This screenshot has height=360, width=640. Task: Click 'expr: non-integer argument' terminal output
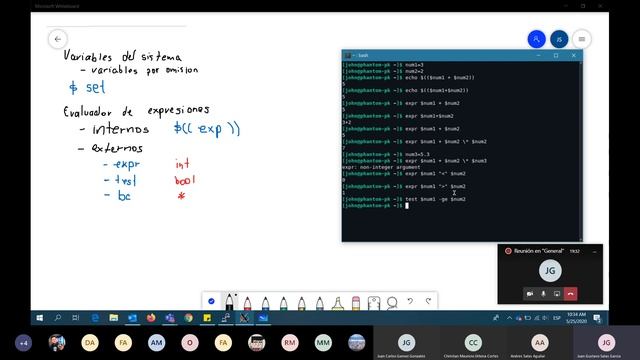pyautogui.click(x=381, y=167)
